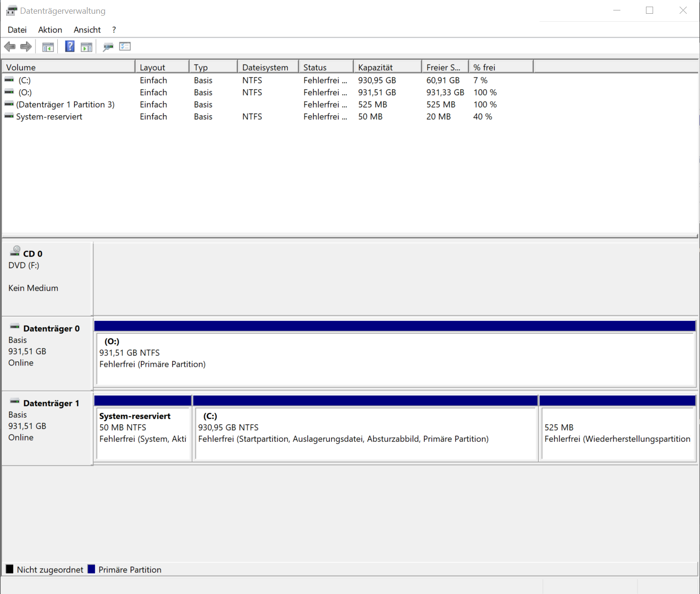The height and width of the screenshot is (594, 700).
Task: Click the 930,95 GB capacity cell
Action: click(377, 80)
